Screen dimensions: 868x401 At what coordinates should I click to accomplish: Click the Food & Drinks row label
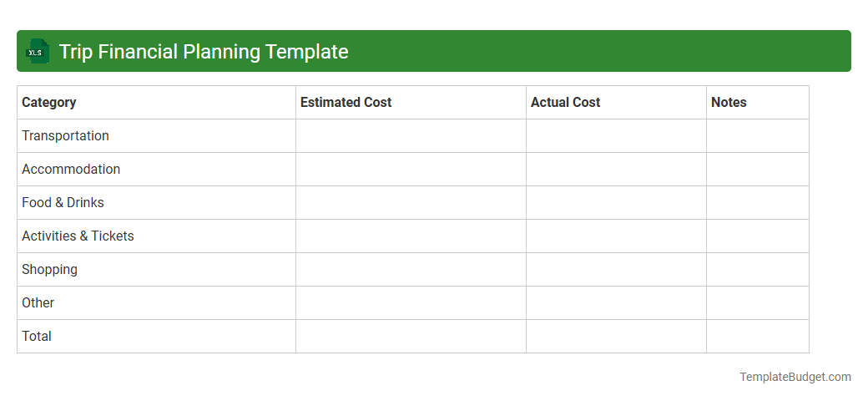(63, 203)
